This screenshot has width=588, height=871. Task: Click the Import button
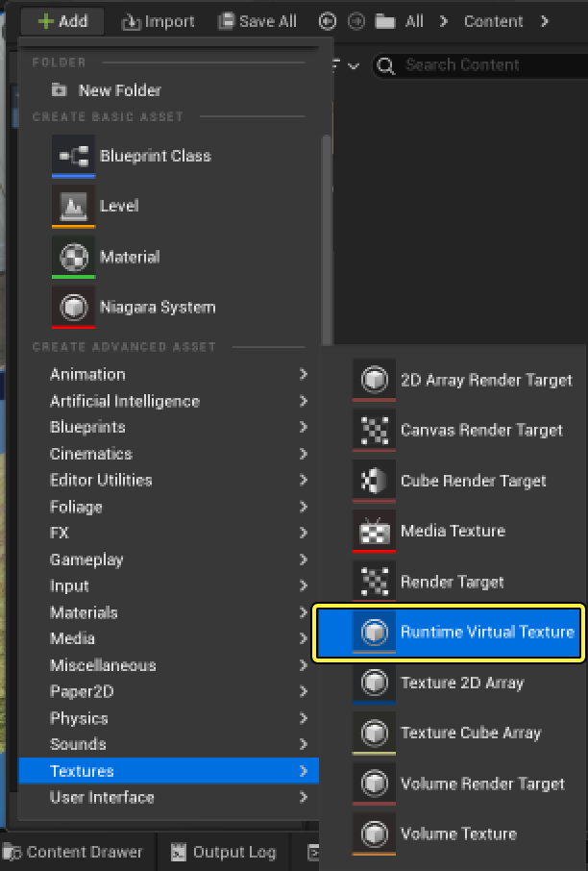coord(158,22)
